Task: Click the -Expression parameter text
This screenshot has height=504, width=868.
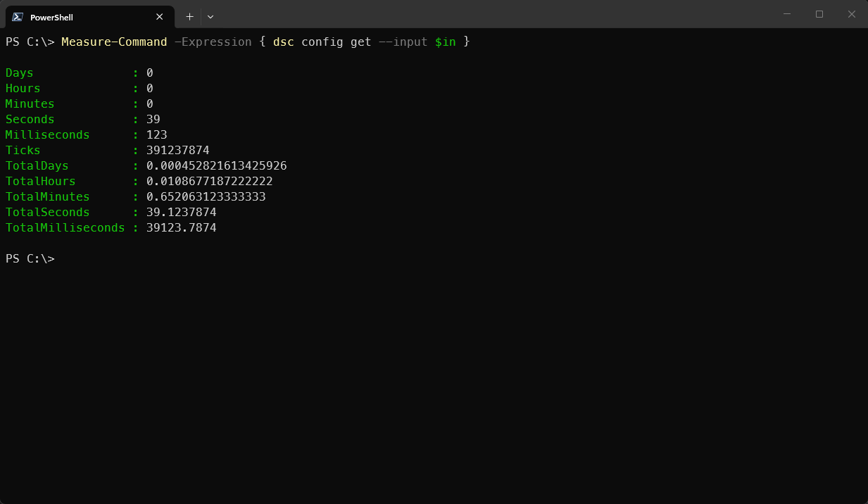Action: (213, 42)
